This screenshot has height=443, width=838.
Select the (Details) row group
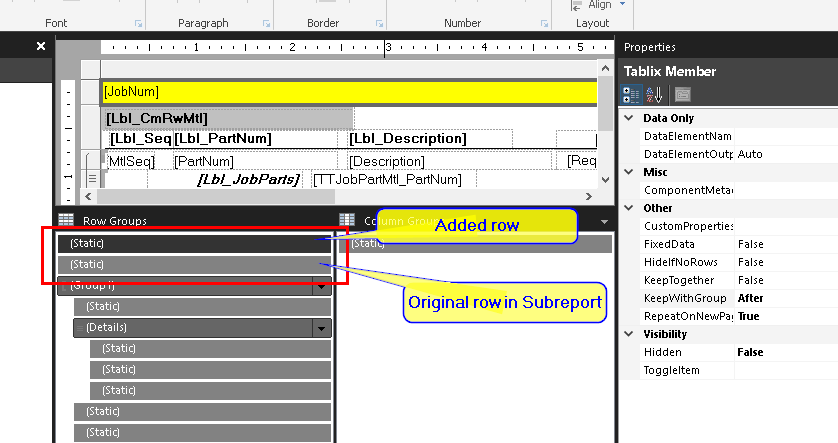193,328
